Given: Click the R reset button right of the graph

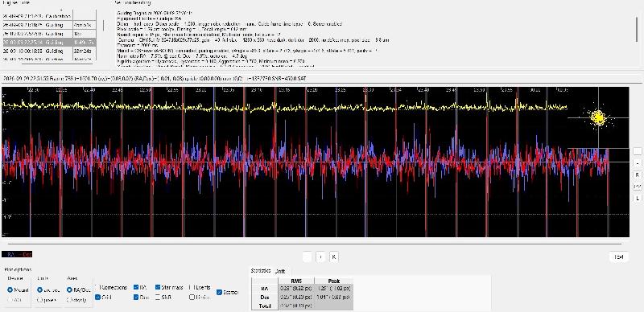Looking at the screenshot, I should 637,174.
